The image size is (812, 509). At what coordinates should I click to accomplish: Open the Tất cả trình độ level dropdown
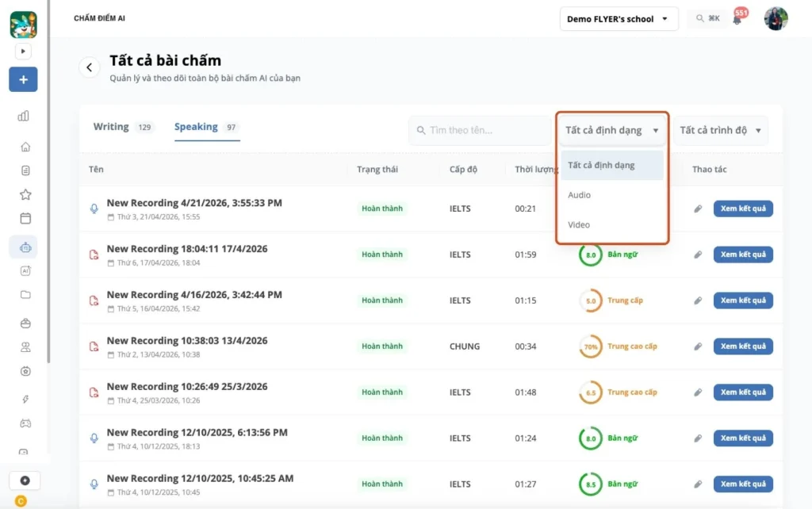pos(720,130)
